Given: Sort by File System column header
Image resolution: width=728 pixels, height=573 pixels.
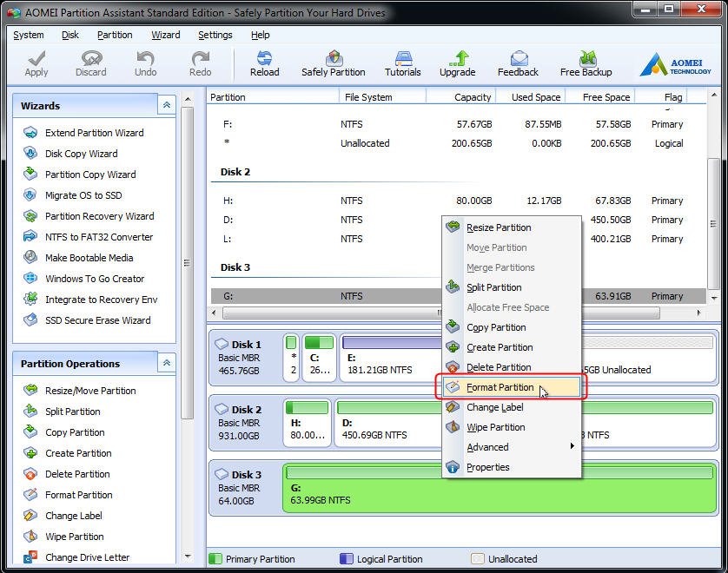Looking at the screenshot, I should tap(382, 97).
